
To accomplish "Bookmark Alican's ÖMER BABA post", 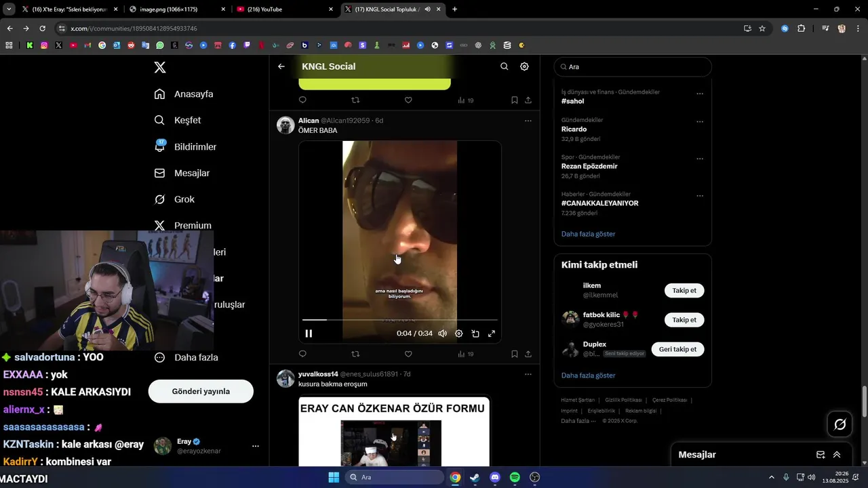I will 514,354.
